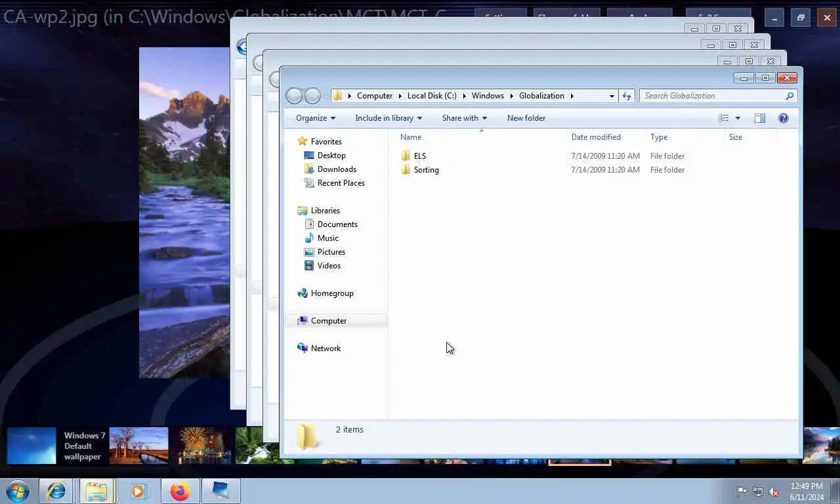
Task: Click the folder icon in the address bar
Action: coord(338,96)
